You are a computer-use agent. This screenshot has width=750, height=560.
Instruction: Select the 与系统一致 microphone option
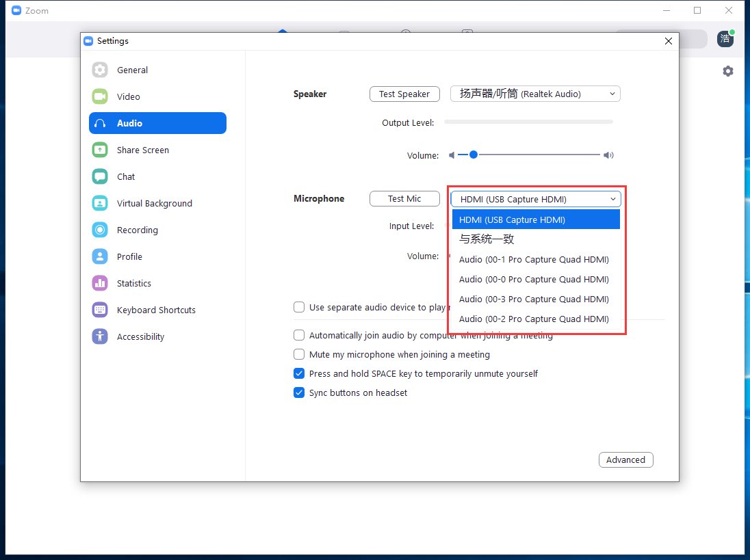point(536,239)
